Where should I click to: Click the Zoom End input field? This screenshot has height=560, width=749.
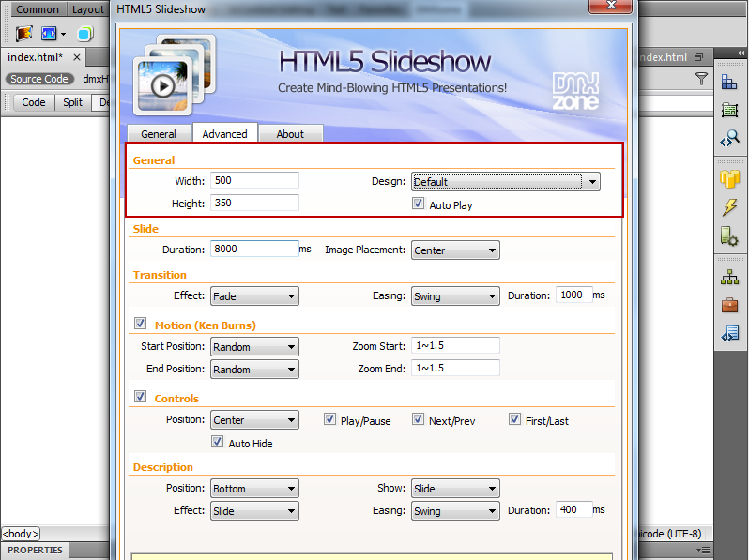tap(455, 368)
